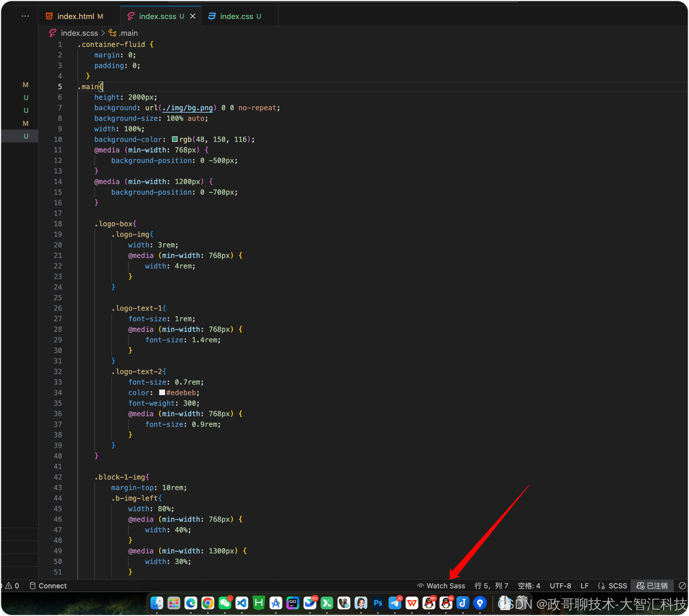The width and height of the screenshot is (689, 616).
Task: Click the warnings count status icon
Action: [12, 586]
